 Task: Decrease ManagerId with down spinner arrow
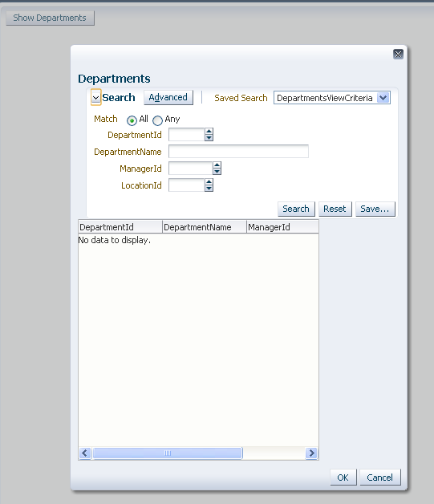217,171
